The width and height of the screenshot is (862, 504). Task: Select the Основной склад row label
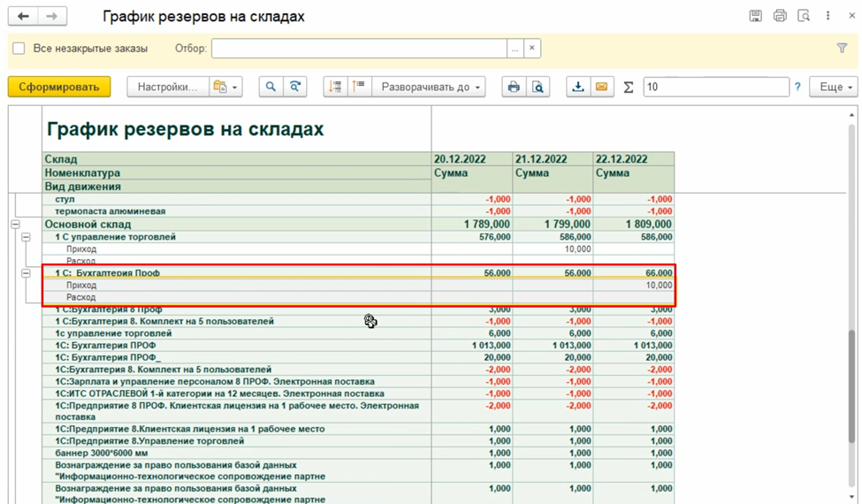tap(88, 225)
